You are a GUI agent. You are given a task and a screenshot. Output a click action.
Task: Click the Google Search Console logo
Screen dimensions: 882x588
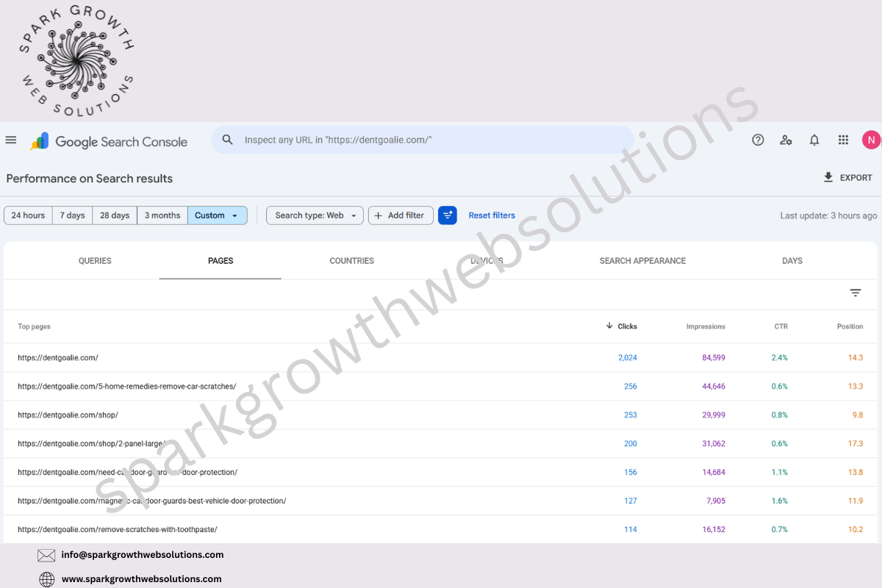[x=109, y=141]
